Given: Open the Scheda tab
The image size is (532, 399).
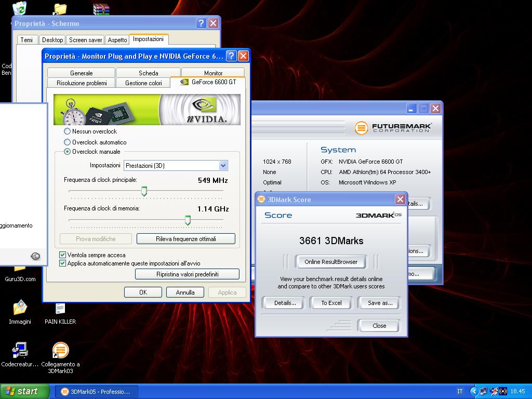Looking at the screenshot, I should [x=148, y=73].
